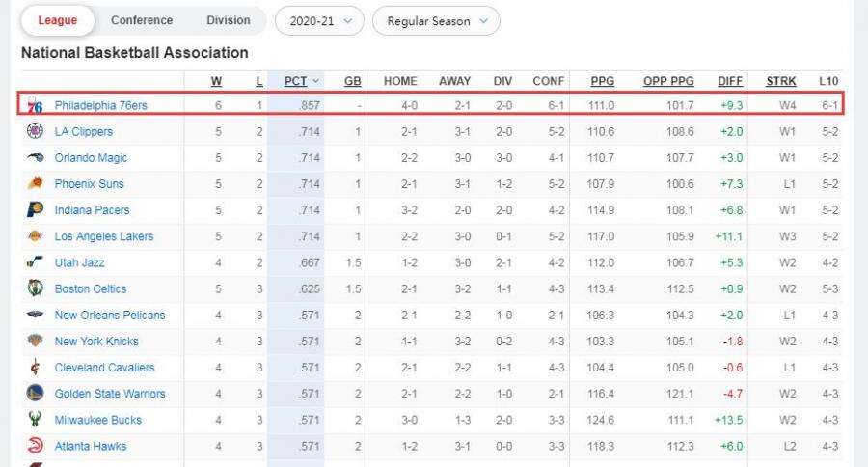Click the Orlando Magic logo icon

(x=35, y=157)
